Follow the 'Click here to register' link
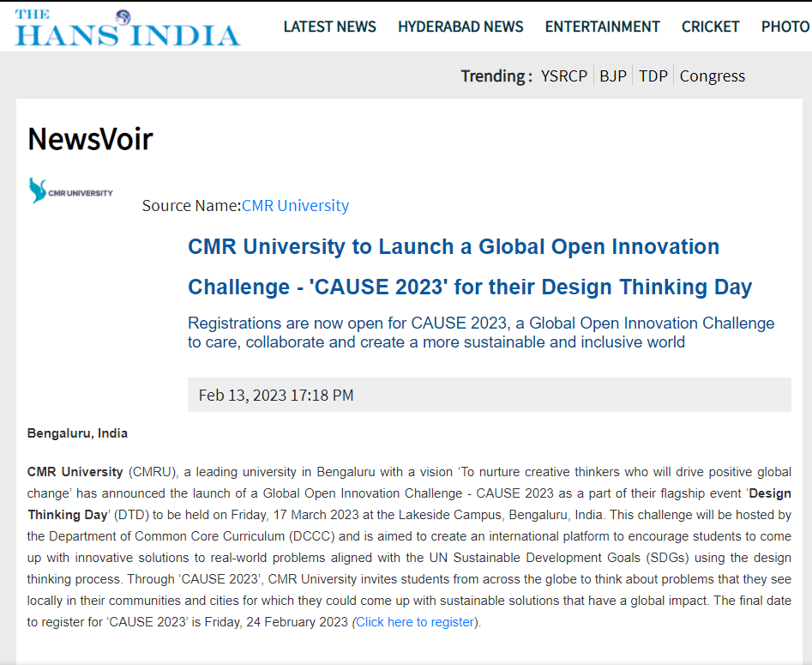This screenshot has height=665, width=812. pyautogui.click(x=415, y=622)
